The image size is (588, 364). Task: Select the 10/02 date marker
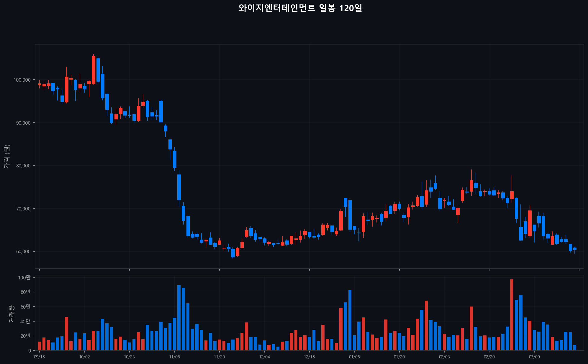pos(84,357)
